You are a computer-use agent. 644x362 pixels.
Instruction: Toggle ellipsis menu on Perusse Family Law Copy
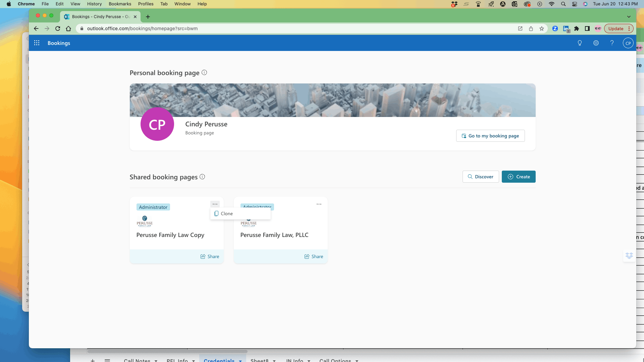215,204
